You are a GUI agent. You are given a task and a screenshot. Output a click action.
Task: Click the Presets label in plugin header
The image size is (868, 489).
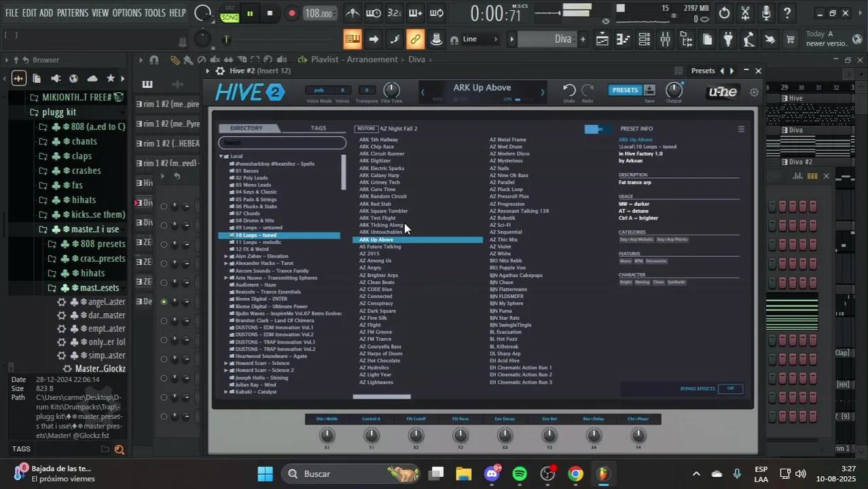(x=703, y=71)
